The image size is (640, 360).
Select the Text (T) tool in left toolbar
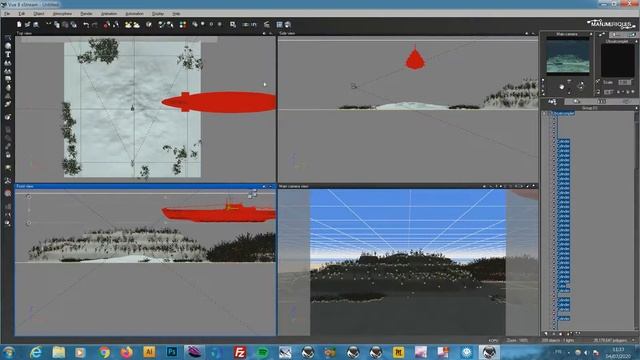point(8,54)
